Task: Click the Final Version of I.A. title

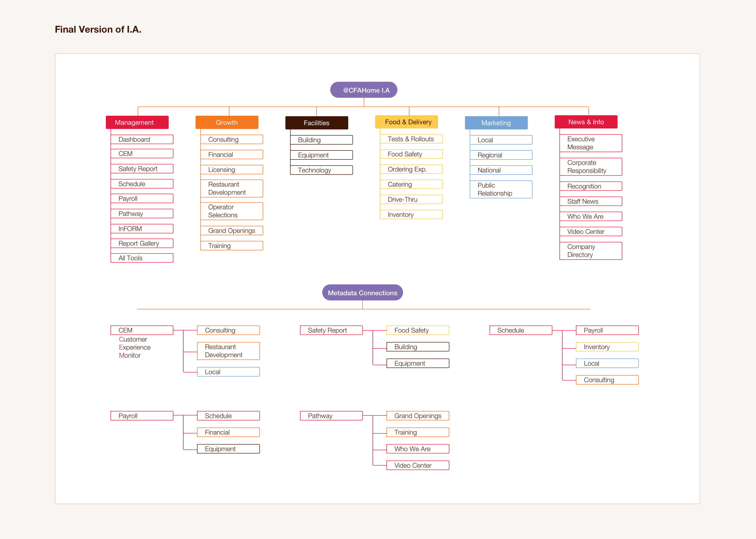Action: point(98,30)
